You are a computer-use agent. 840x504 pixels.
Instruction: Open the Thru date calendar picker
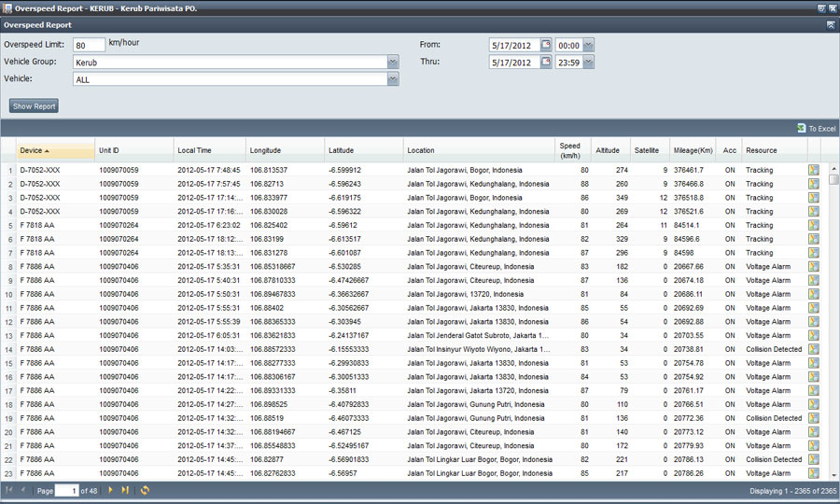(x=546, y=63)
